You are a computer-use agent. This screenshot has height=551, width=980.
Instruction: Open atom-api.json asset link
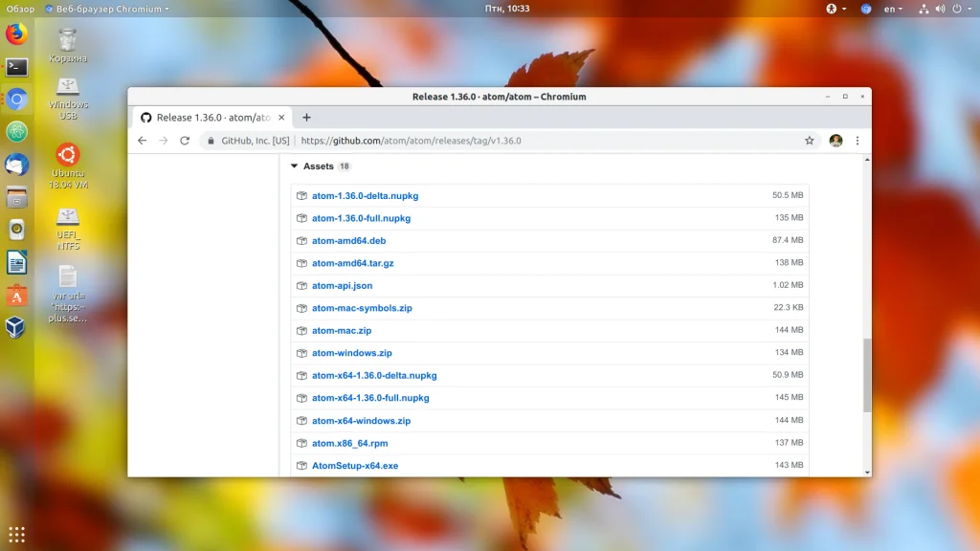[x=342, y=285]
